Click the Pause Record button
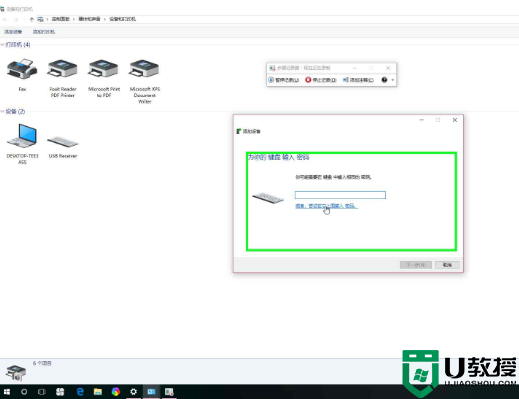519x399 pixels. pyautogui.click(x=284, y=80)
